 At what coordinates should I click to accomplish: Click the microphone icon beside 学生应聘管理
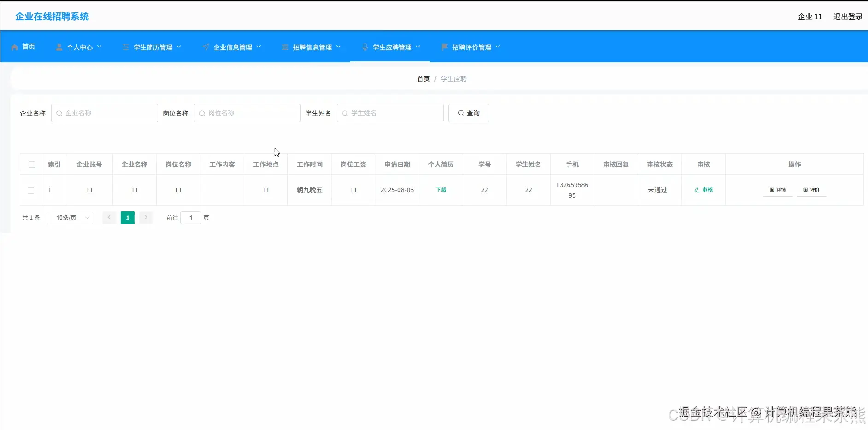(x=365, y=47)
